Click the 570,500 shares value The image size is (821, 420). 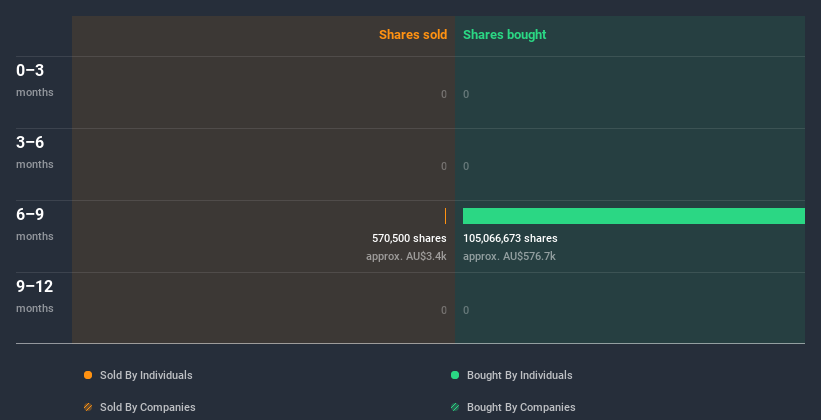coord(409,238)
